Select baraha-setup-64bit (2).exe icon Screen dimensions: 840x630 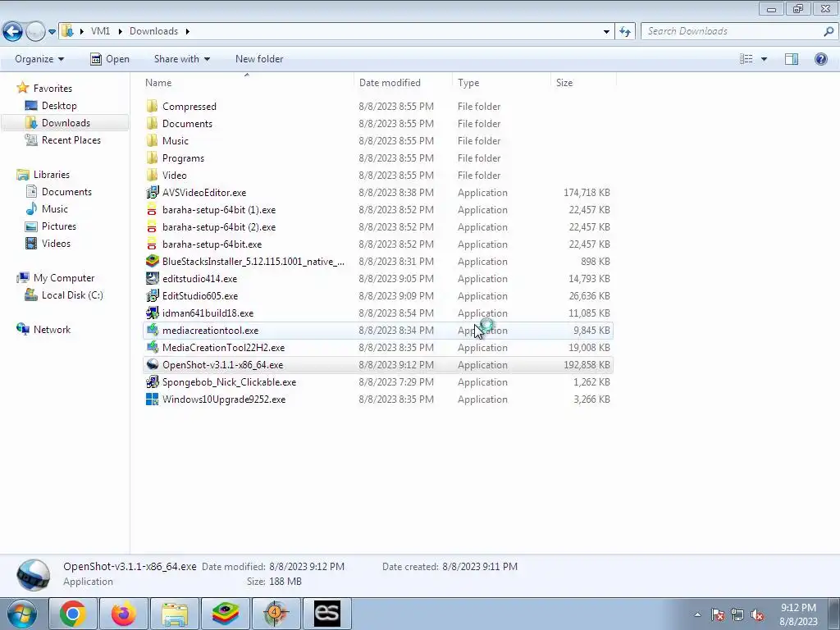(152, 226)
